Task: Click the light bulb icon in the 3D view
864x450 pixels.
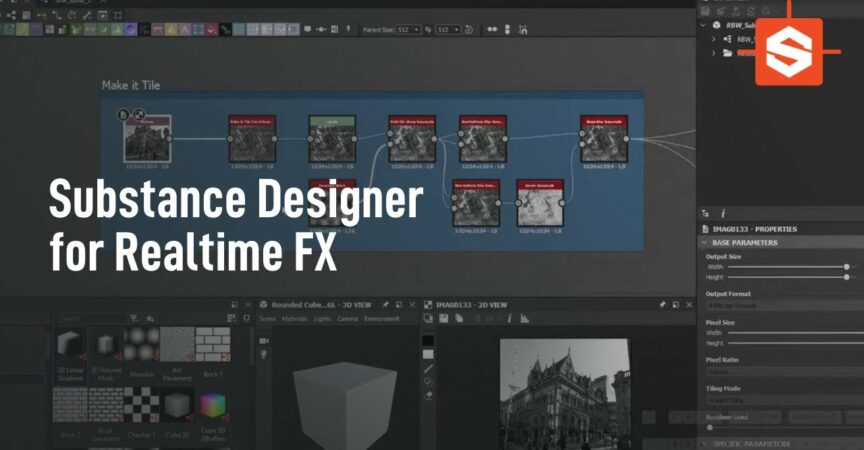Action: [x=264, y=354]
